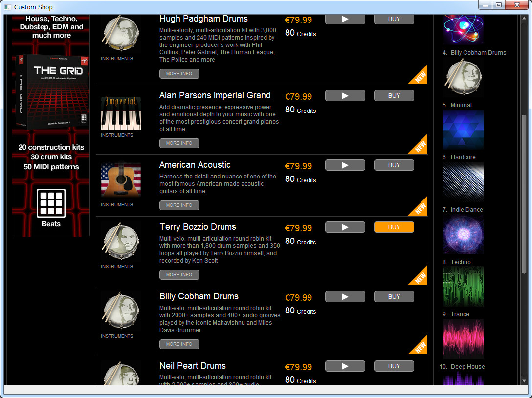Open the Trance pink waveform thumbnail
The width and height of the screenshot is (532, 398).
pyautogui.click(x=463, y=339)
